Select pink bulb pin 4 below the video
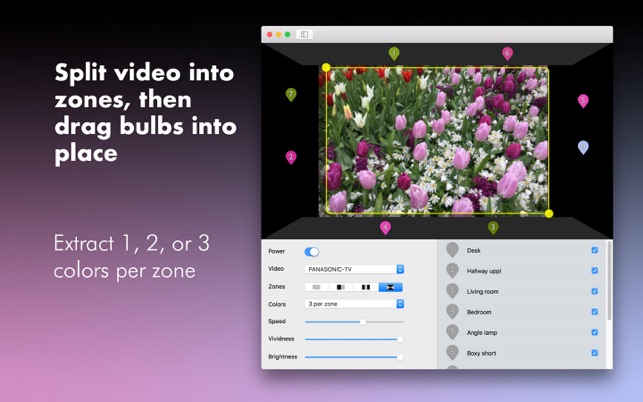The image size is (643, 402). [385, 228]
